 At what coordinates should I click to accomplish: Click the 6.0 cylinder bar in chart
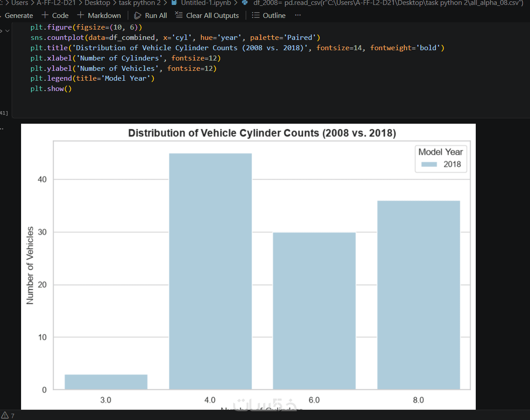click(x=314, y=311)
